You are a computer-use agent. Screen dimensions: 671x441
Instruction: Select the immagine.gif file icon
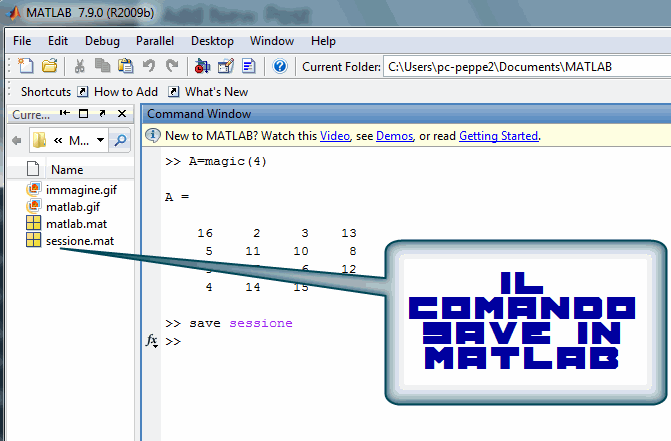coord(33,189)
